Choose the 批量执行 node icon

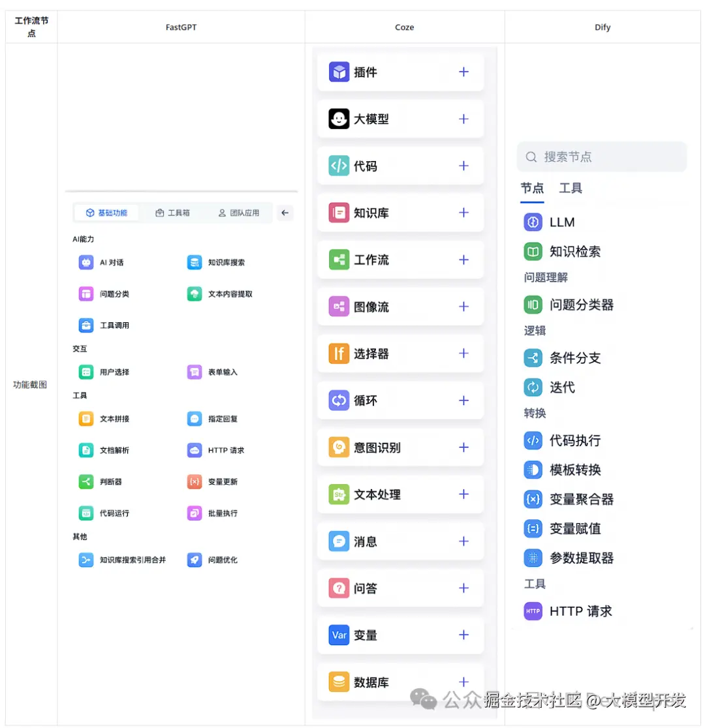195,513
